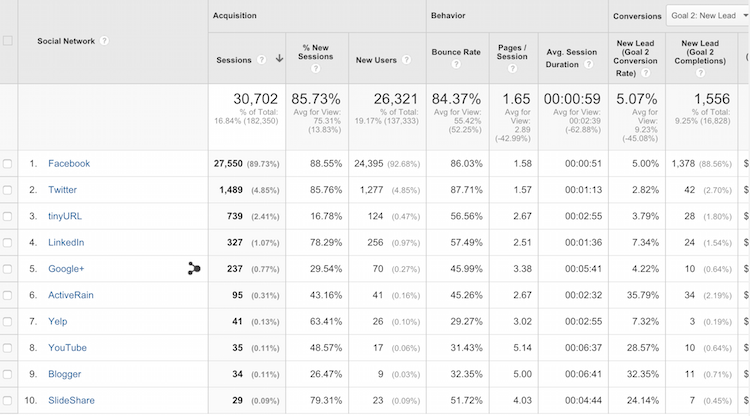Screen dimensions: 750x416
Task: Check the Google+ row checkbox
Action: click(8, 269)
